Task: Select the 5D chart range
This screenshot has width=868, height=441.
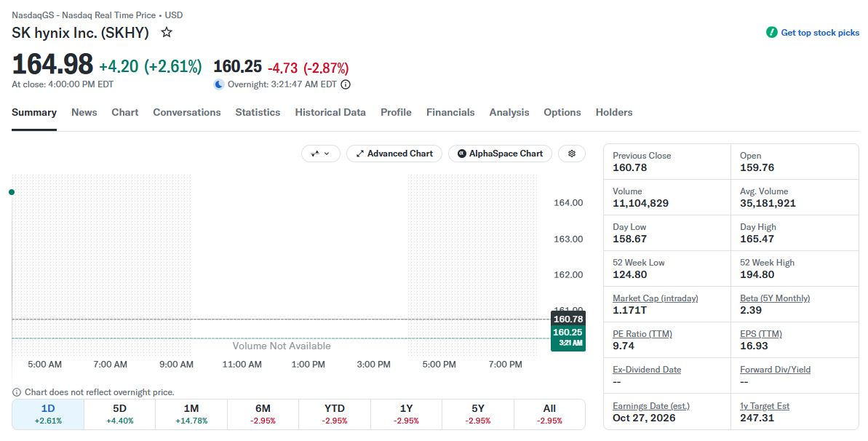Action: (x=119, y=414)
